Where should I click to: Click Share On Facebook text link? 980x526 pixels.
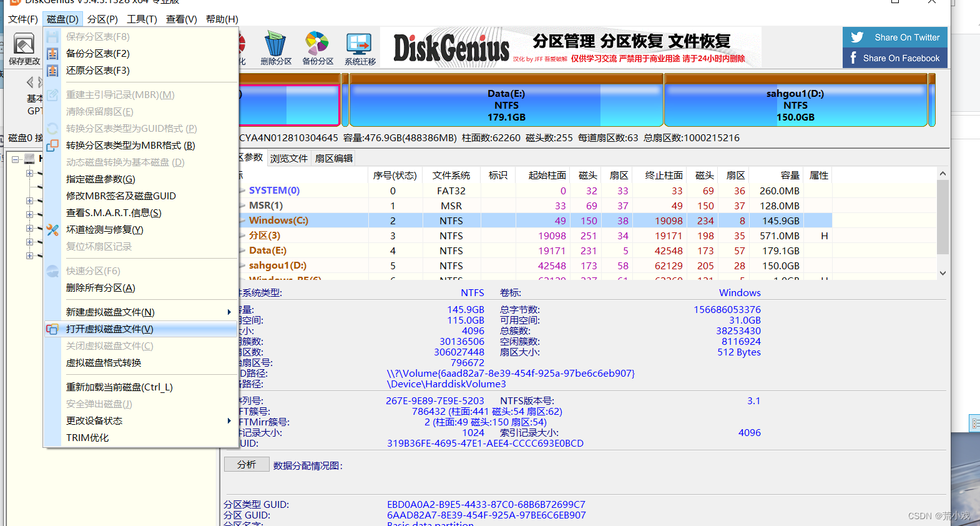(x=901, y=58)
